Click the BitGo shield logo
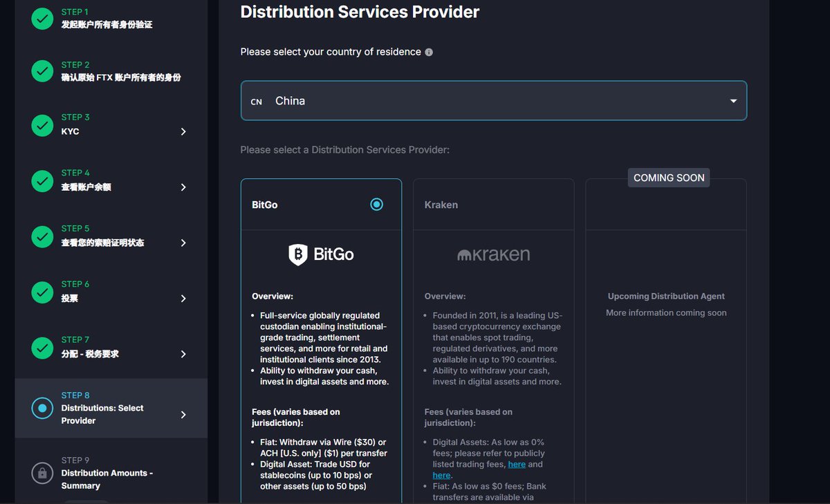 (x=298, y=254)
